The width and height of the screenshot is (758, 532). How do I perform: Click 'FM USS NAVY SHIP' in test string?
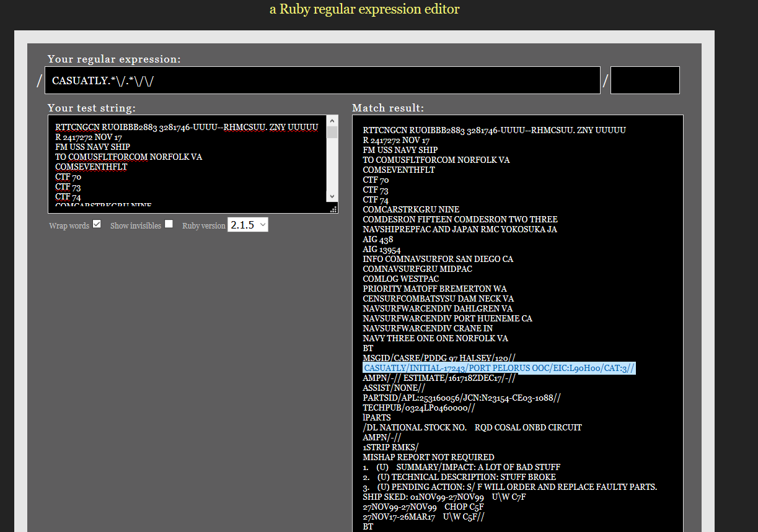[x=92, y=147]
